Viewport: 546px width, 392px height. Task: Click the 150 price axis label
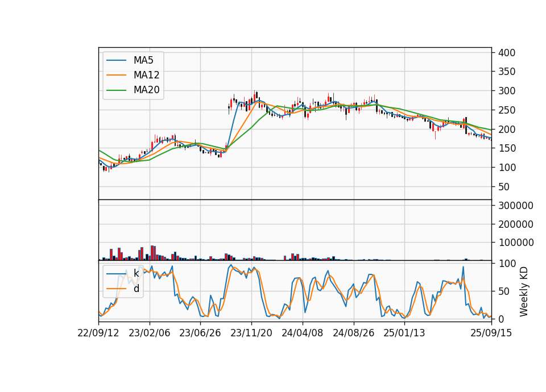tap(507, 148)
